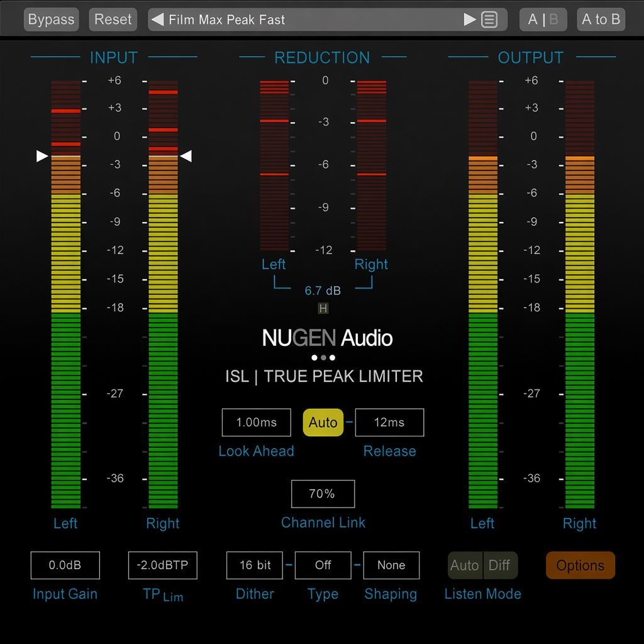The height and width of the screenshot is (644, 644).
Task: Click the ISL True Peak Limiter title
Action: 324,376
